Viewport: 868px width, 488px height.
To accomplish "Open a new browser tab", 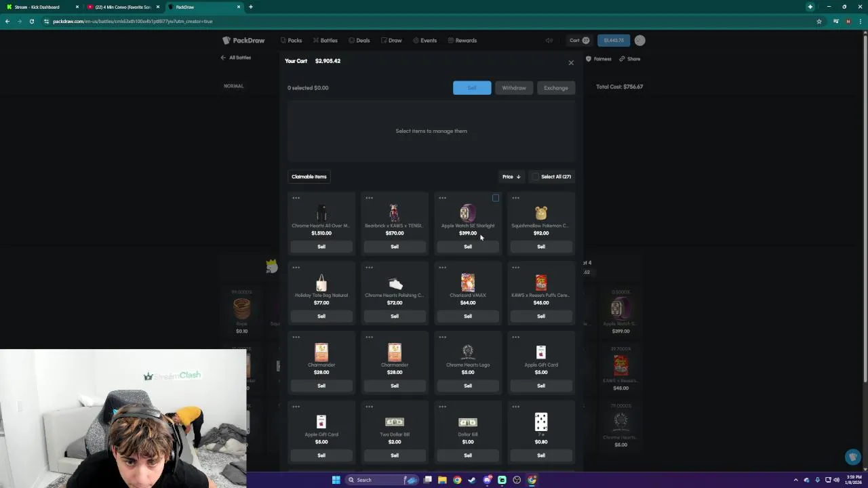I will click(250, 7).
